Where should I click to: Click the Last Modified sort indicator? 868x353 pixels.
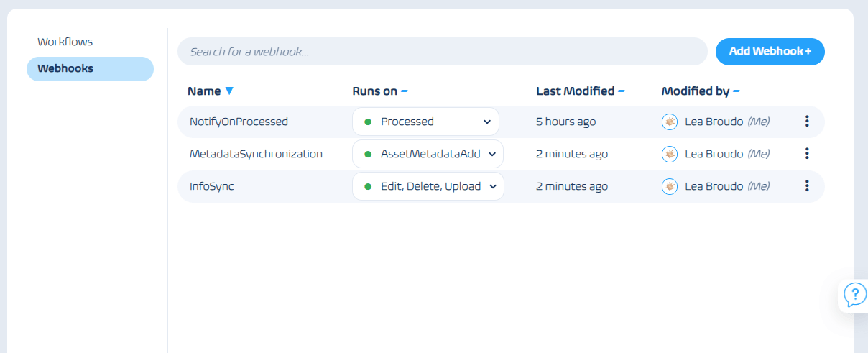coord(622,91)
